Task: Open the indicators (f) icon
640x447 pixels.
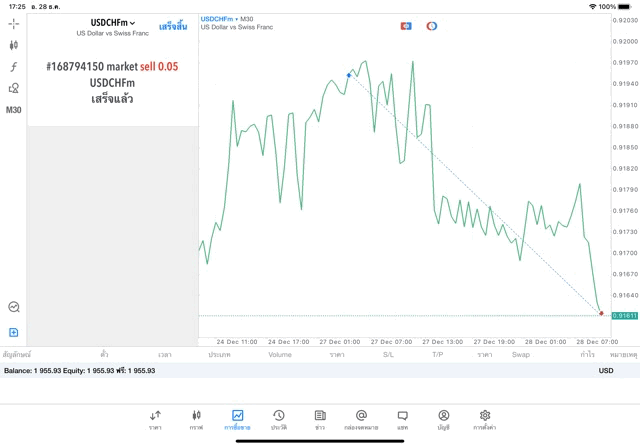Action: click(x=14, y=66)
